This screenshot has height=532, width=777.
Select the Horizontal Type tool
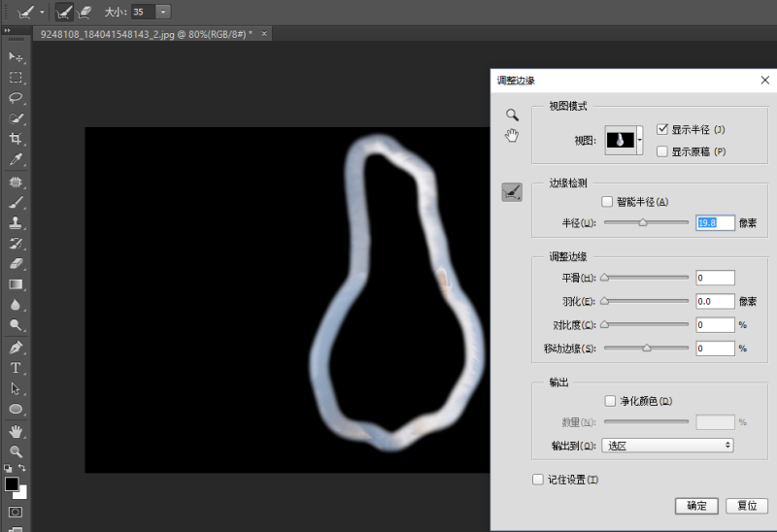[x=16, y=368]
